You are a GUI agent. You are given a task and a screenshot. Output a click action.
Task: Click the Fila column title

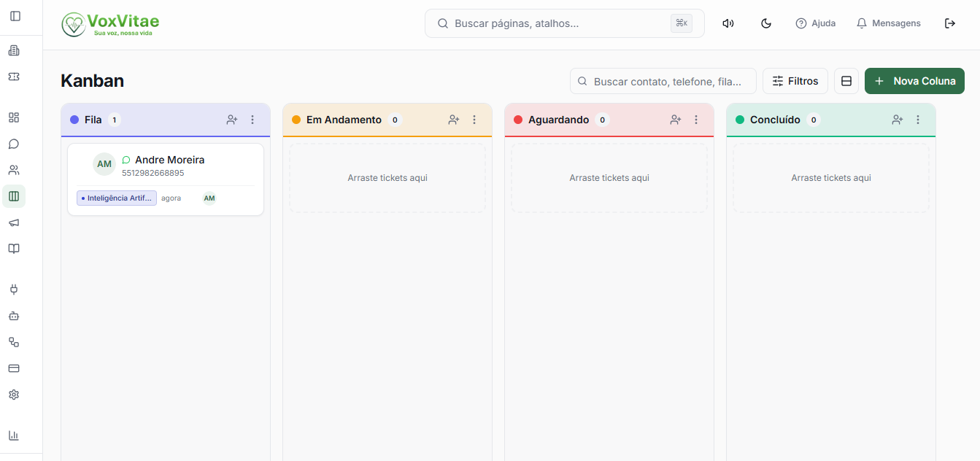tap(93, 120)
